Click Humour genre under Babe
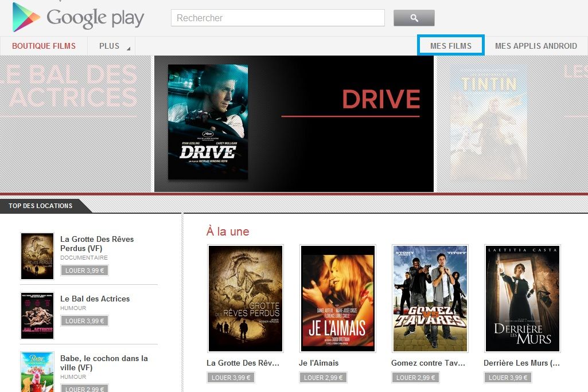 tap(73, 377)
